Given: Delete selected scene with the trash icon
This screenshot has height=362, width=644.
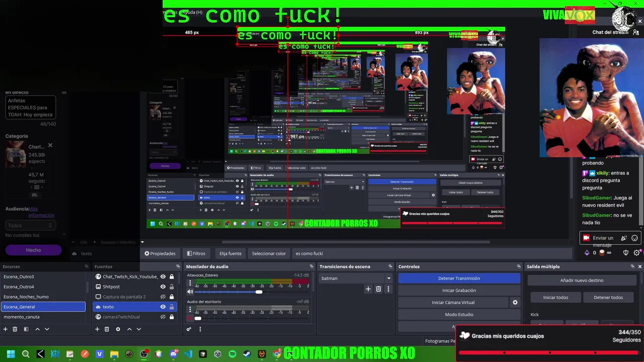Looking at the screenshot, I should 15,329.
